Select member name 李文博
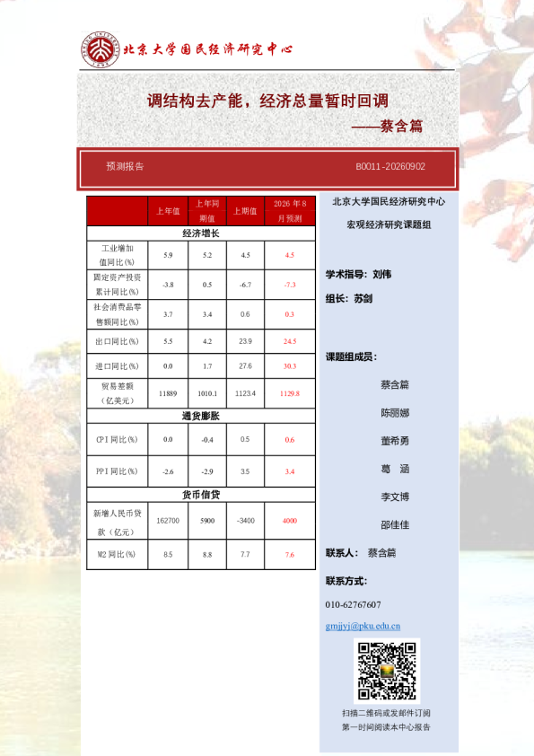Image resolution: width=534 pixels, height=756 pixels. pos(395,497)
